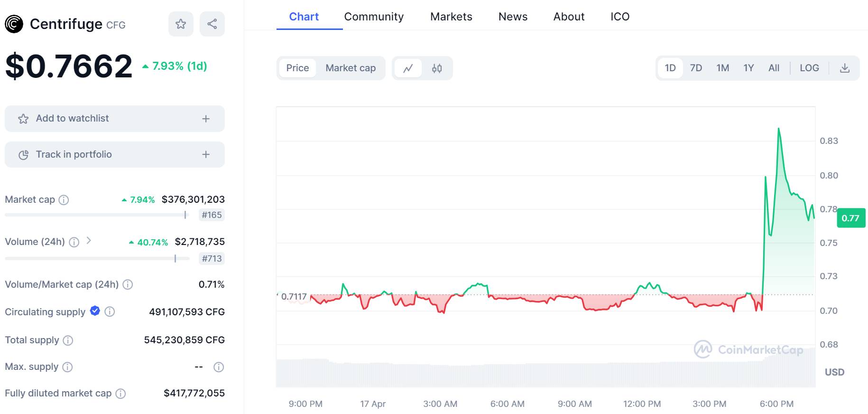
Task: Expand Volume (24h) details chevron
Action: point(89,241)
